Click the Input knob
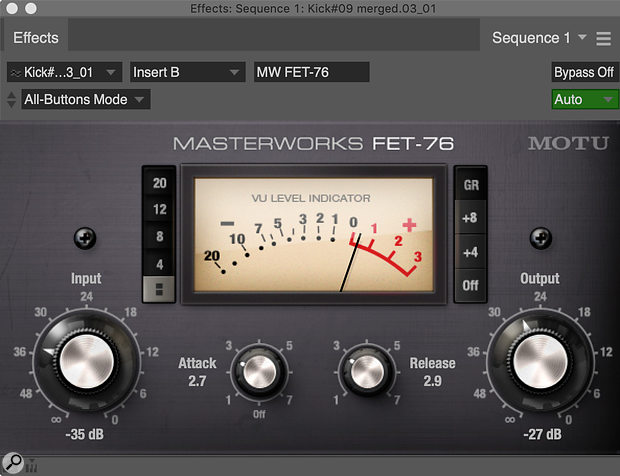 [87, 361]
